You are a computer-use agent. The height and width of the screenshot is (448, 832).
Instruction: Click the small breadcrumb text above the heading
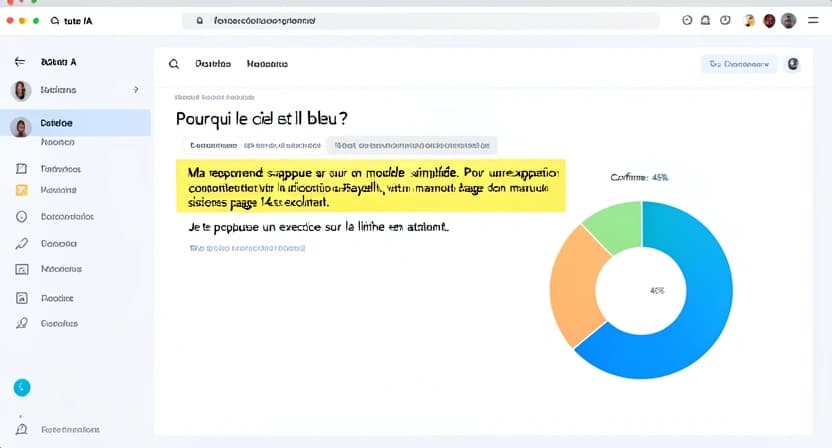pos(214,97)
